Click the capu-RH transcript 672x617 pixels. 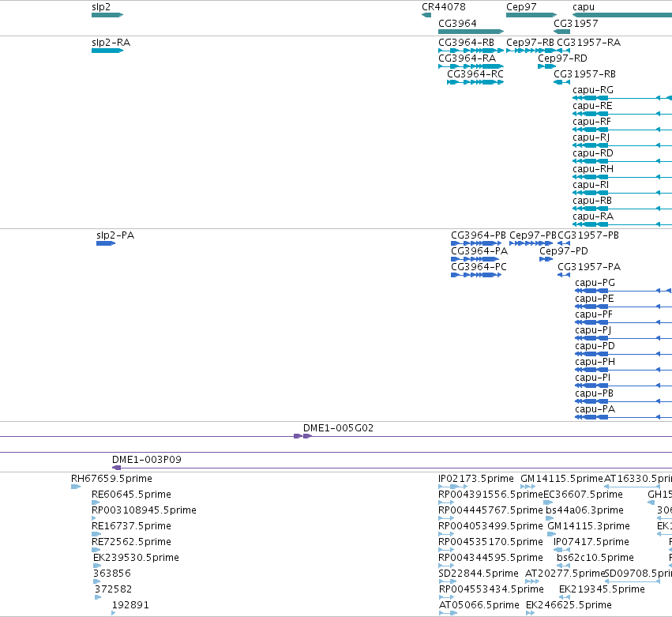pyautogui.click(x=622, y=177)
